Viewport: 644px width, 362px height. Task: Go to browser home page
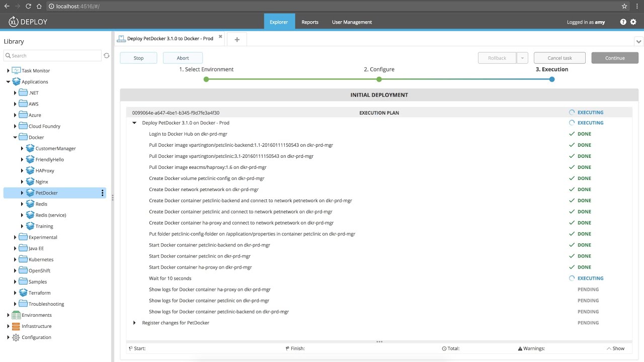[39, 6]
